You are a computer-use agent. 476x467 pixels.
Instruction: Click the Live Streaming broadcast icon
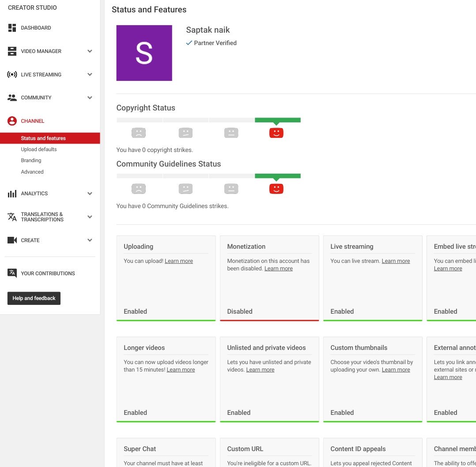click(12, 74)
